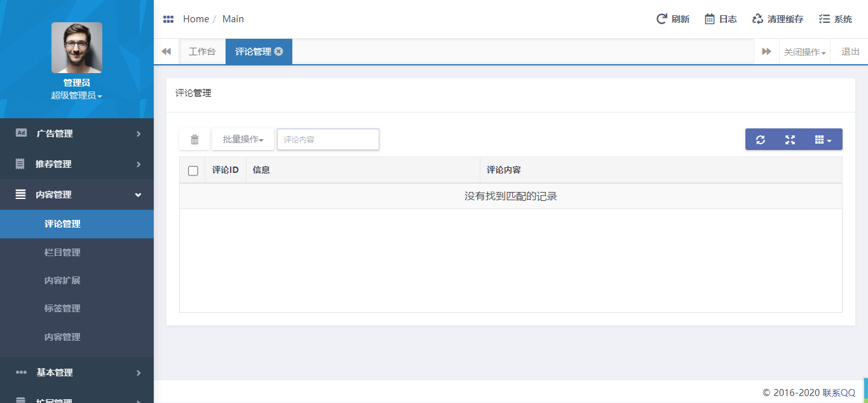The height and width of the screenshot is (403, 868).
Task: Toggle fullscreen with the expand icon
Action: point(790,140)
